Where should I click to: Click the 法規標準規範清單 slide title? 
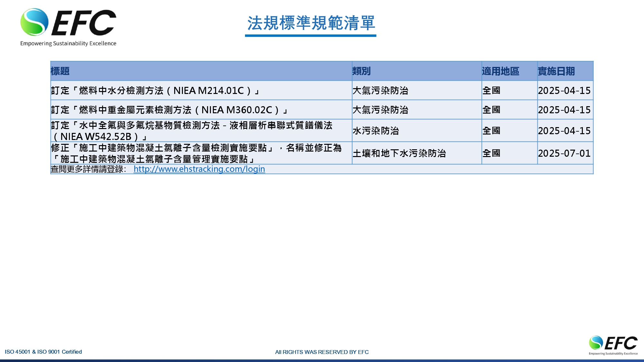point(311,23)
